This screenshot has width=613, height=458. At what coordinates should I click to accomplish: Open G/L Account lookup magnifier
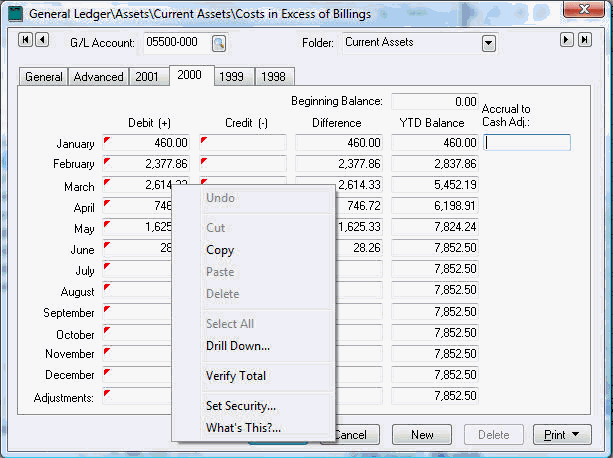click(219, 43)
